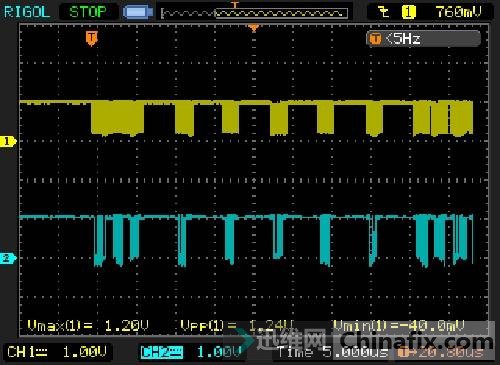The image size is (500, 365).
Task: Click the falling edge trigger icon
Action: tap(384, 12)
